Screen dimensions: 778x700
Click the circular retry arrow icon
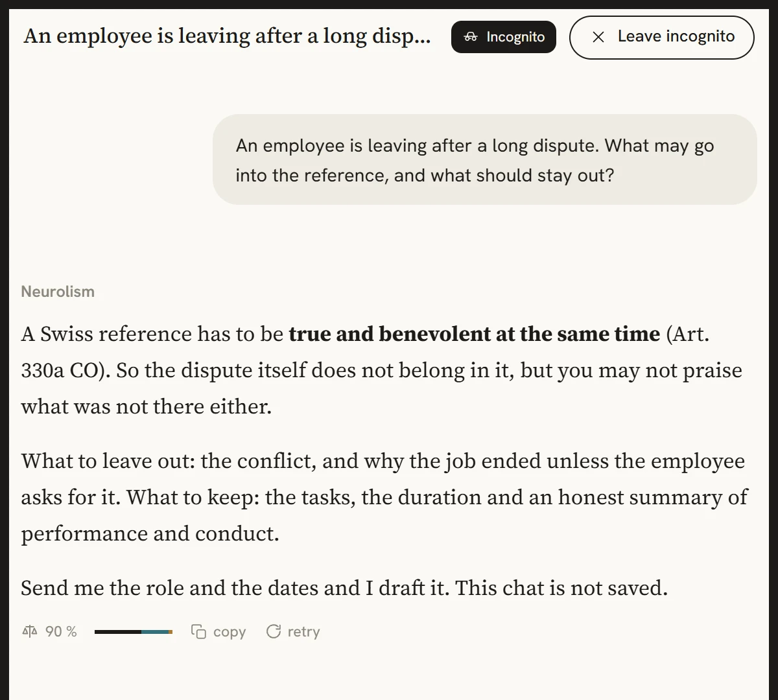coord(274,631)
